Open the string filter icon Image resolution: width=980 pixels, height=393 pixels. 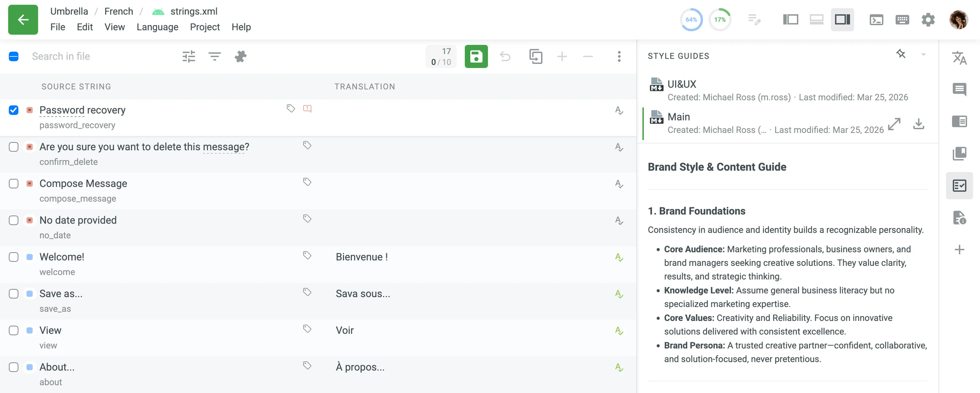215,57
